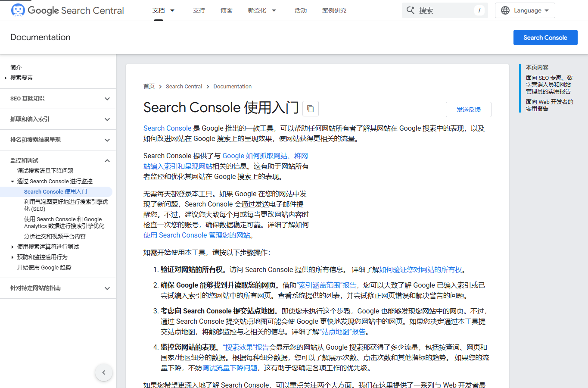Open the "站点地图"报告 link
The width and height of the screenshot is (588, 388).
(342, 332)
